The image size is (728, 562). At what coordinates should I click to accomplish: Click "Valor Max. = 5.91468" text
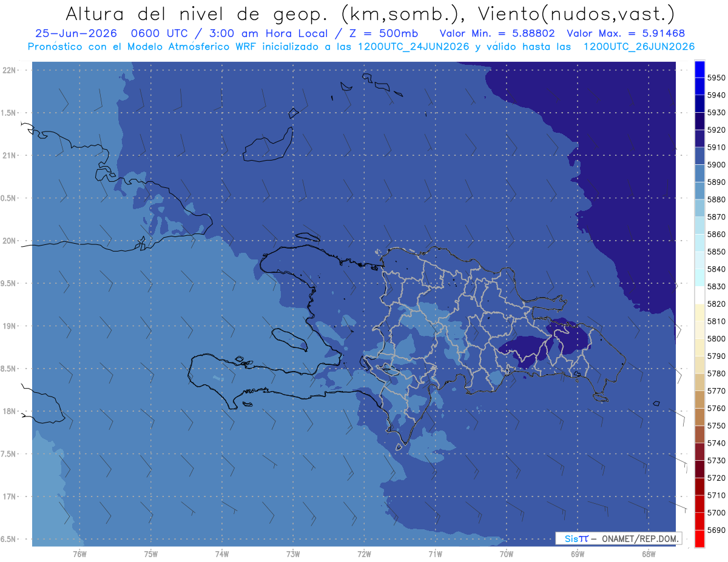click(x=625, y=33)
